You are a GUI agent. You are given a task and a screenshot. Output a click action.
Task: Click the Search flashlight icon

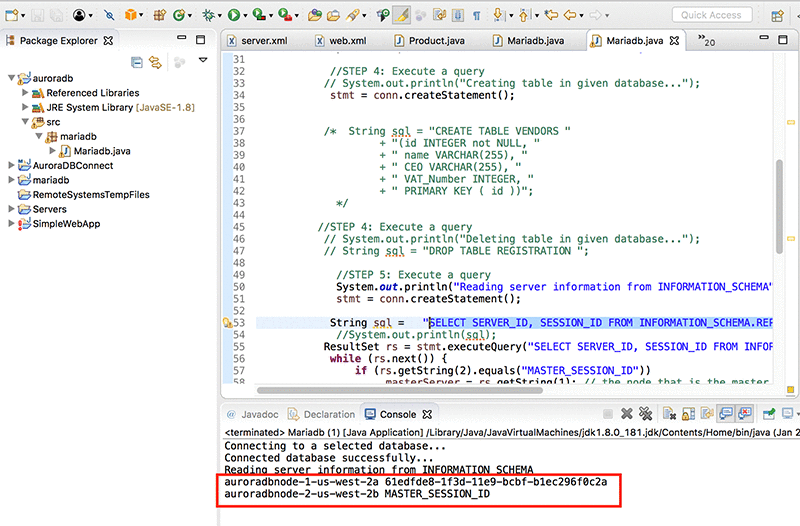click(x=353, y=15)
